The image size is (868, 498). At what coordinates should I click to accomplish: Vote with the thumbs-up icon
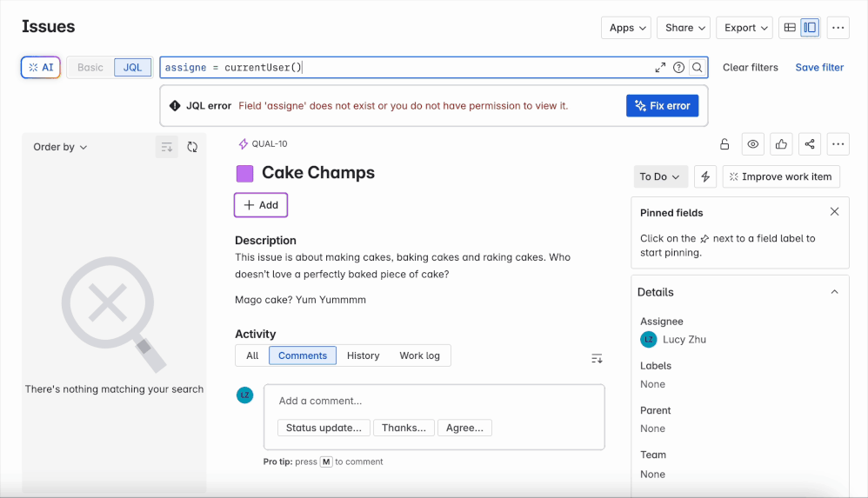pos(781,144)
